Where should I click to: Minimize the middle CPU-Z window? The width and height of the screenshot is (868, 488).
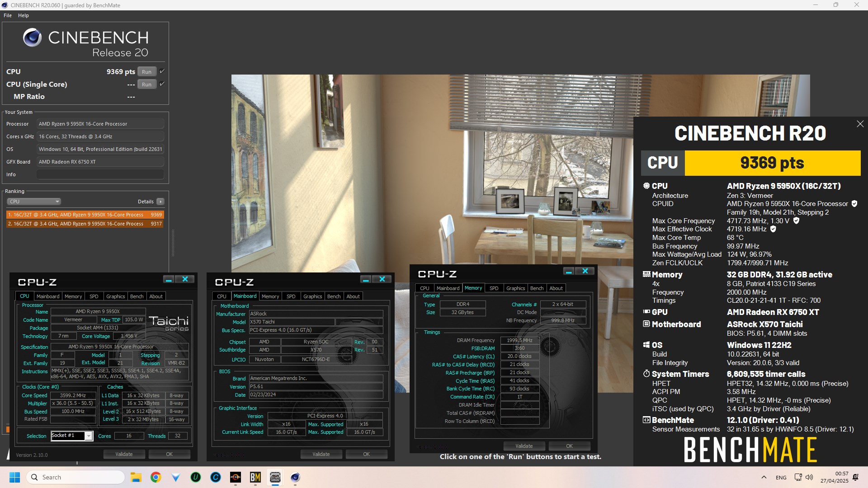(x=366, y=279)
